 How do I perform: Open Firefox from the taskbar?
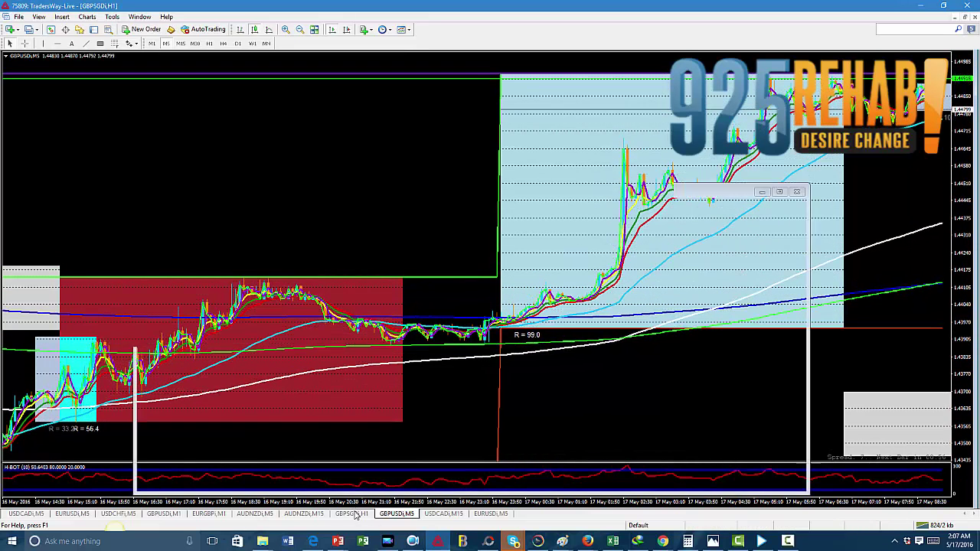point(588,541)
